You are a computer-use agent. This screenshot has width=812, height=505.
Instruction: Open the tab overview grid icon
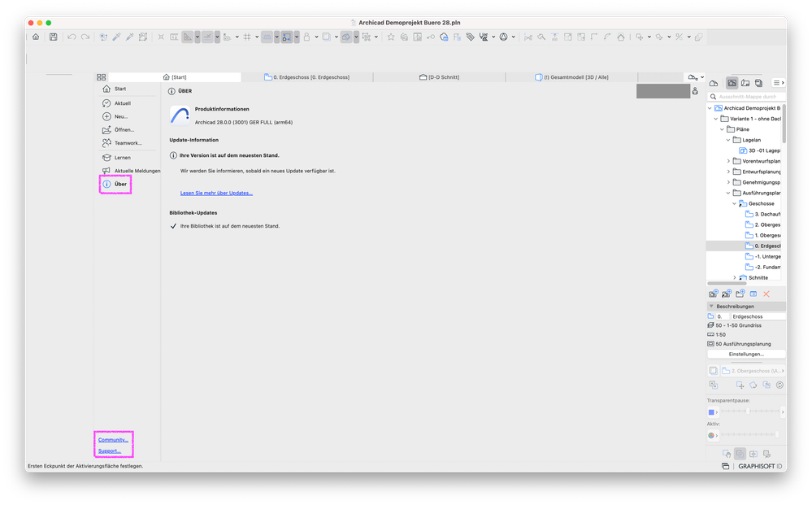tap(101, 77)
